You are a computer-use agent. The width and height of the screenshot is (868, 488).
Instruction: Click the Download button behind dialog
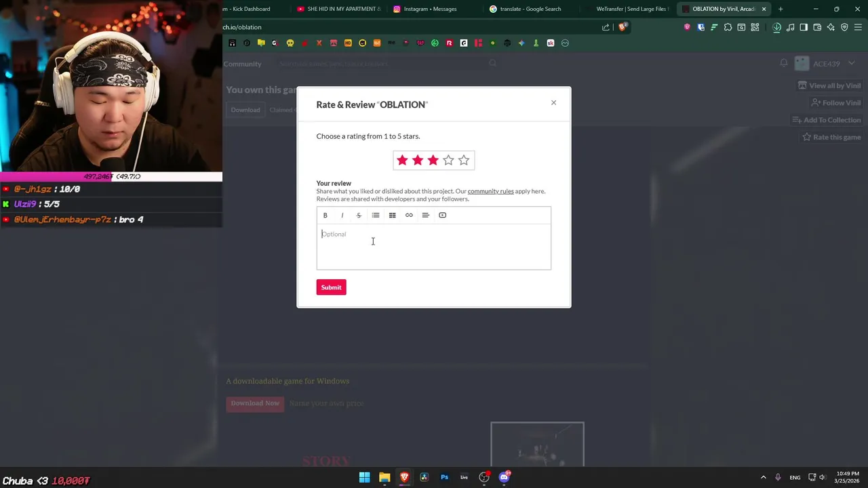click(x=245, y=110)
